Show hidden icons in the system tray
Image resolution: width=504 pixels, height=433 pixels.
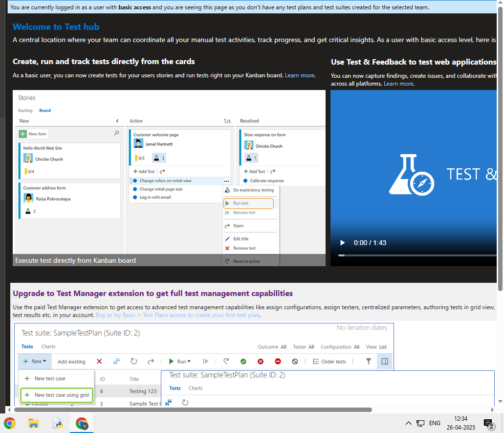409,423
